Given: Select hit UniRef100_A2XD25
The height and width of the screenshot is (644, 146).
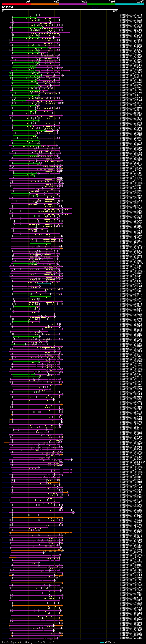Looking at the screenshot, I should [131, 314].
